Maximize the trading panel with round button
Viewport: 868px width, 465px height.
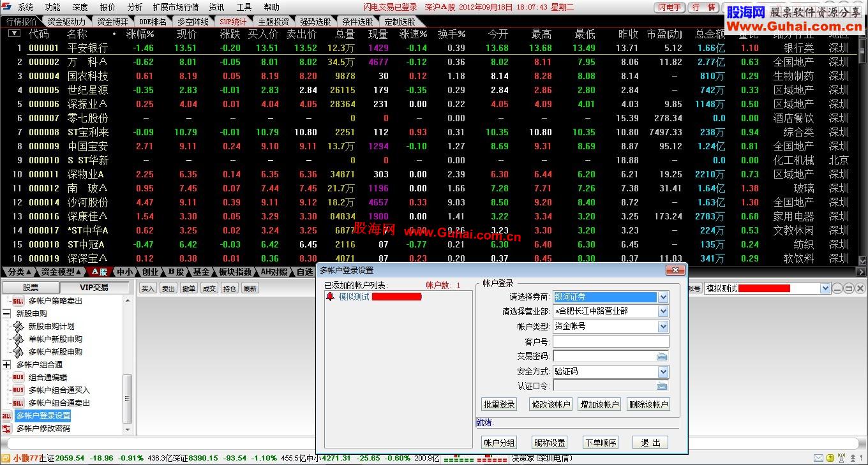click(849, 288)
